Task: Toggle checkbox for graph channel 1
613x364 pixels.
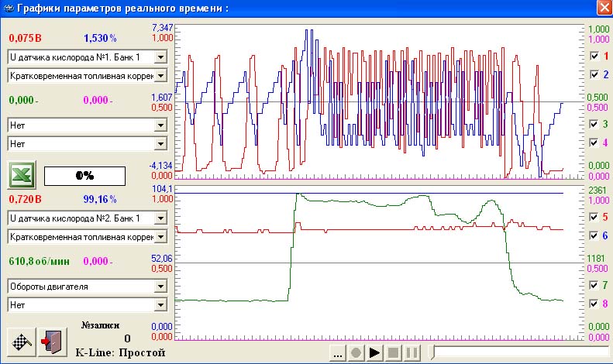Action: pyautogui.click(x=594, y=57)
